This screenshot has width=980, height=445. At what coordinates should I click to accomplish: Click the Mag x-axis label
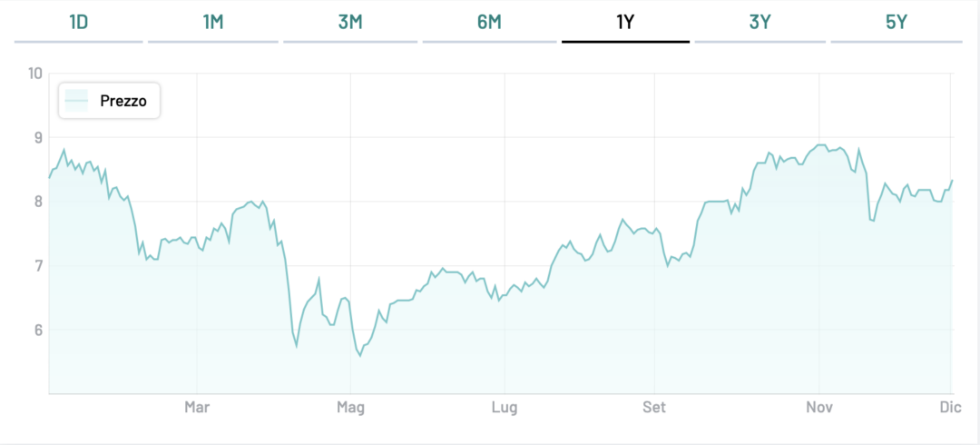coord(350,408)
